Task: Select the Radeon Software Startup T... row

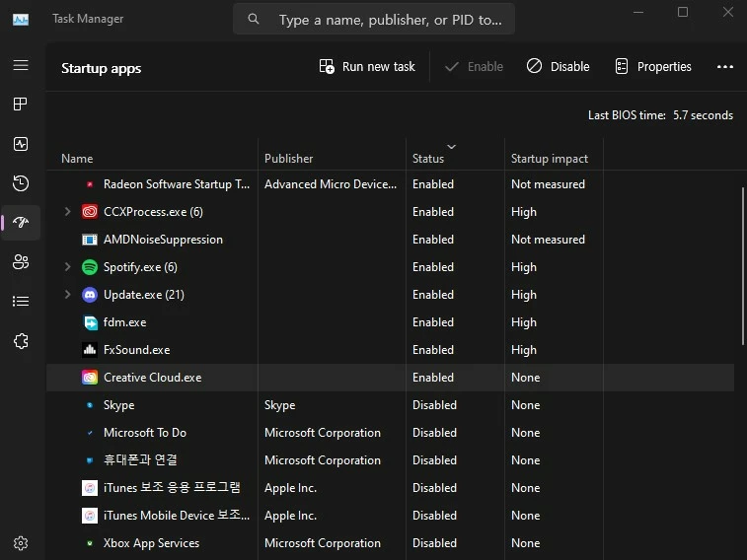Action: (177, 184)
